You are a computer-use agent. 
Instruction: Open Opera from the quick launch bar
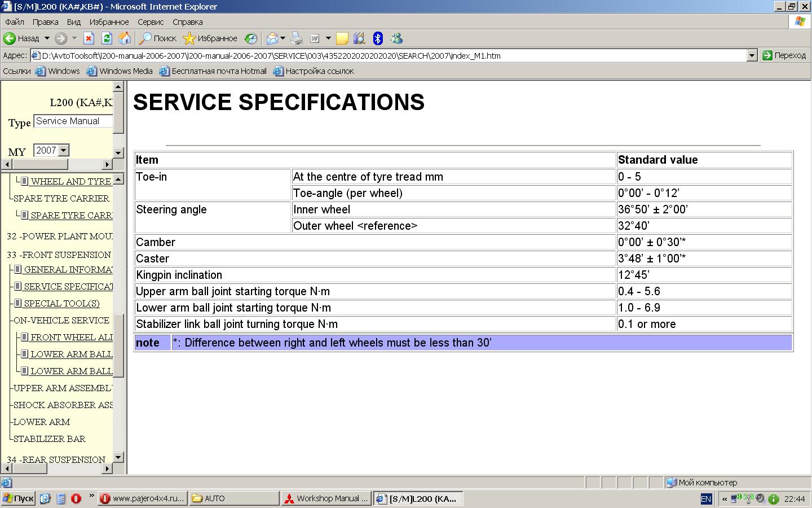point(76,498)
